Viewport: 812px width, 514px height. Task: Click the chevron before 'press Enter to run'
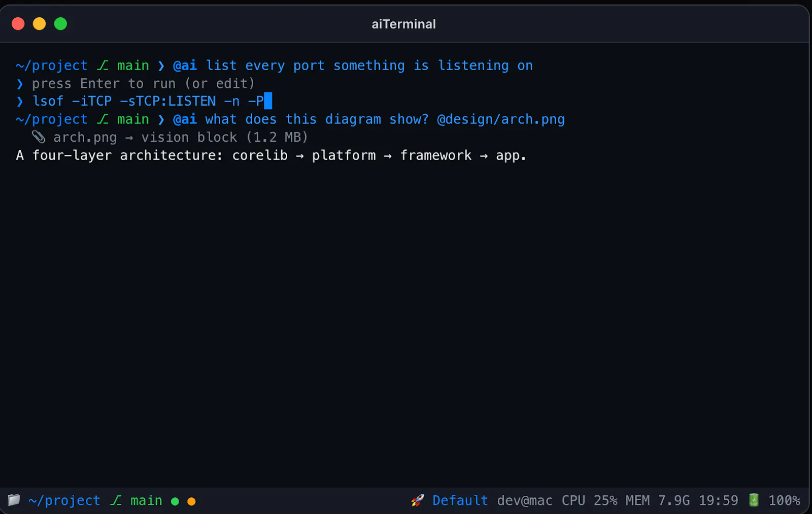coord(20,84)
